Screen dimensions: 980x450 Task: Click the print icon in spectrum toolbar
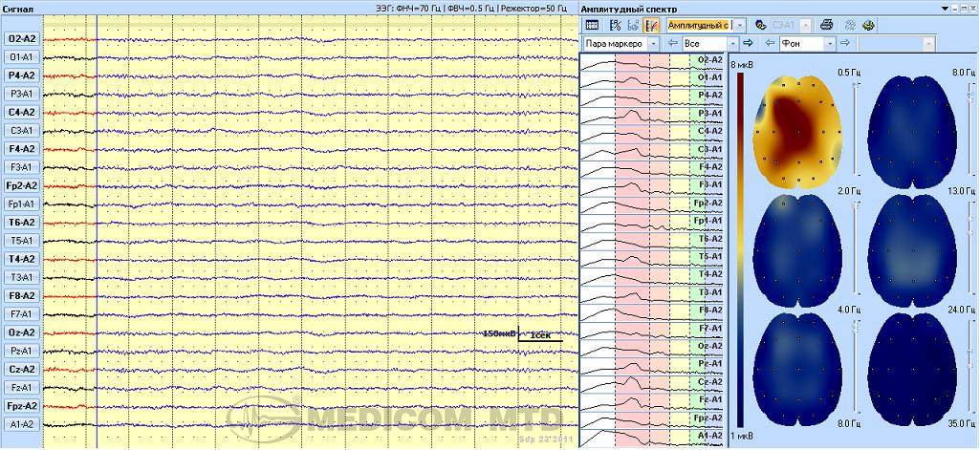(x=825, y=26)
